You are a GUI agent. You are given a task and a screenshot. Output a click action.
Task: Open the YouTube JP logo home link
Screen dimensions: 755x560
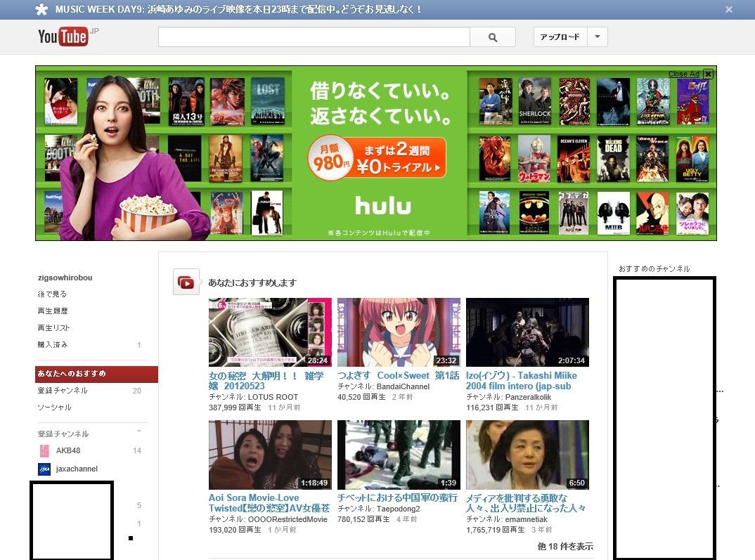point(68,37)
